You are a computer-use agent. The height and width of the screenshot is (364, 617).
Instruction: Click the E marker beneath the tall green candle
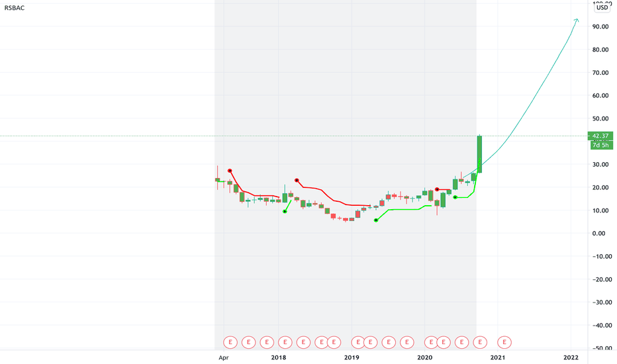(x=480, y=342)
